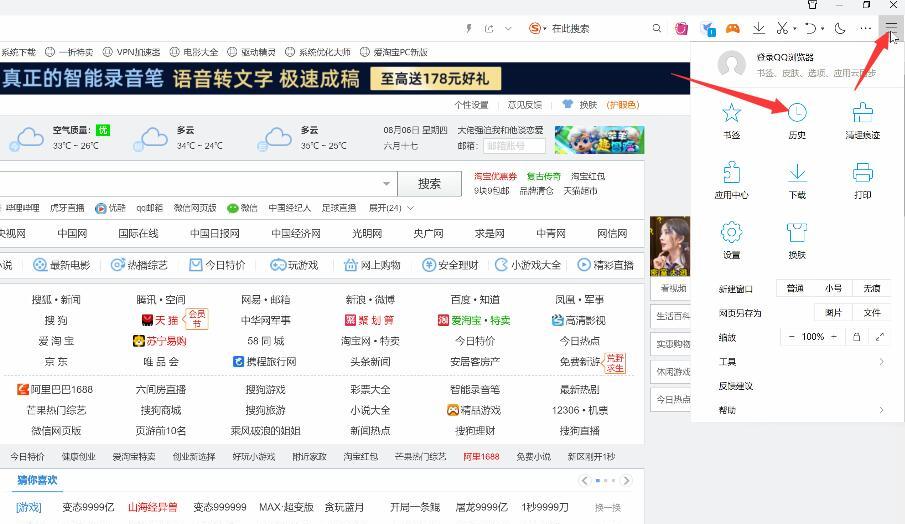The image size is (905, 524).
Task: Click the three-dots more tools icon
Action: coord(865,28)
